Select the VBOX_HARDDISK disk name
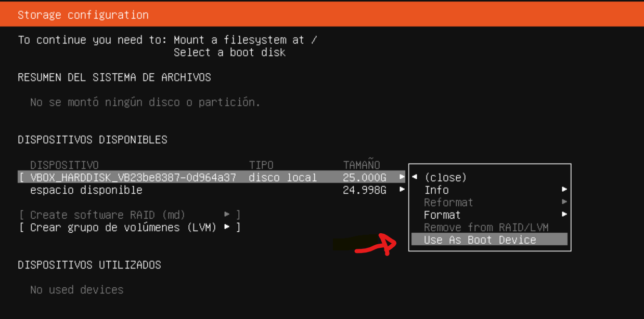The height and width of the screenshot is (319, 644). point(133,177)
